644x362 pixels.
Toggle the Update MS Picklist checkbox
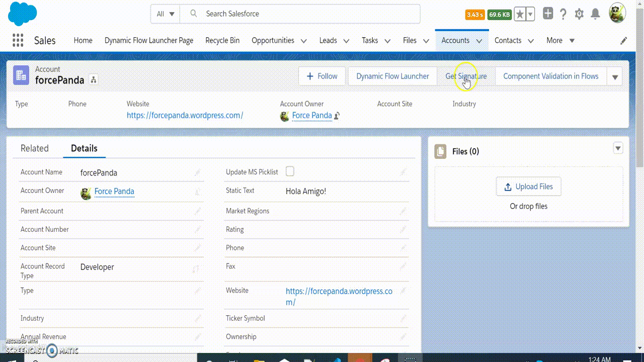(x=290, y=172)
